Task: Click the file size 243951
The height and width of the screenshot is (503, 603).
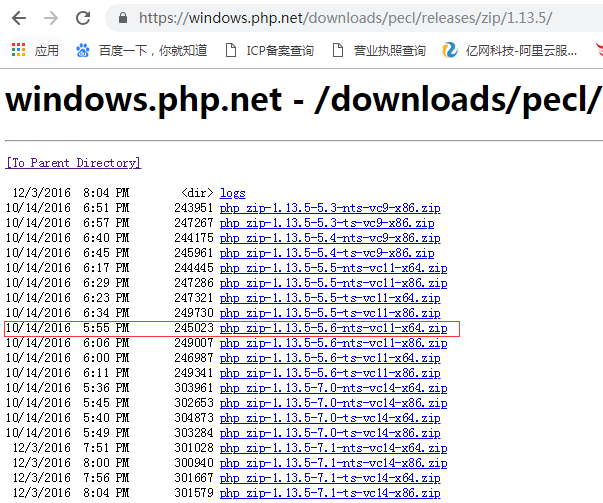Action: click(x=193, y=208)
